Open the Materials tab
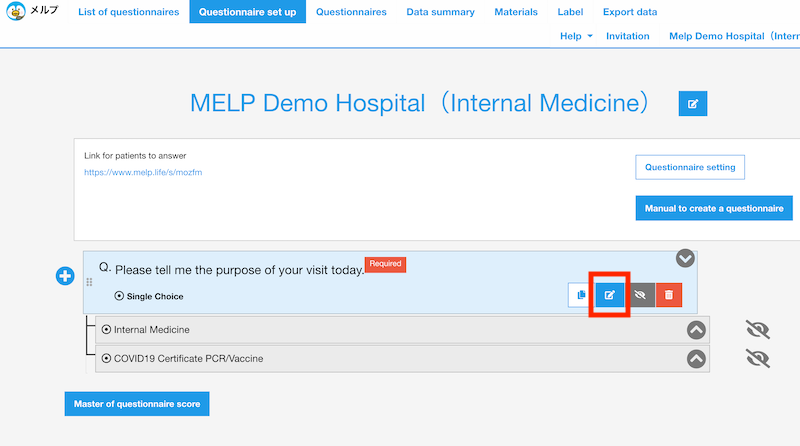800x446 pixels. (516, 12)
